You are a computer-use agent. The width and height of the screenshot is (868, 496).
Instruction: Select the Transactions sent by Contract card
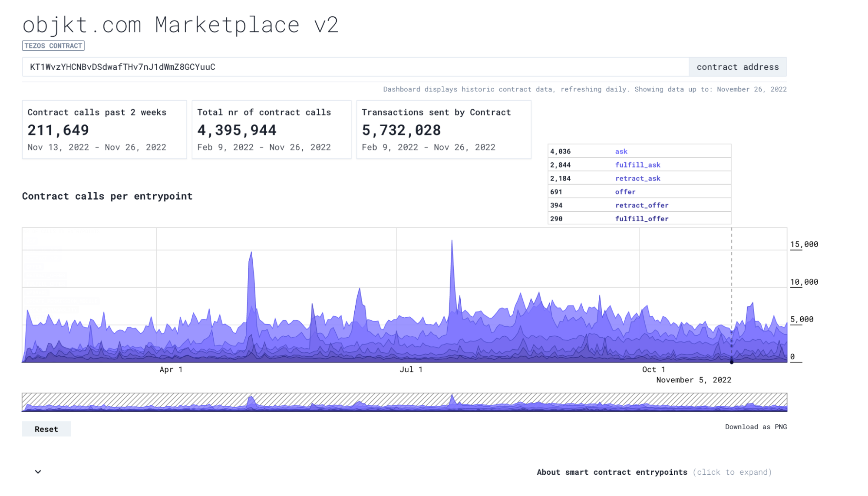coord(443,129)
